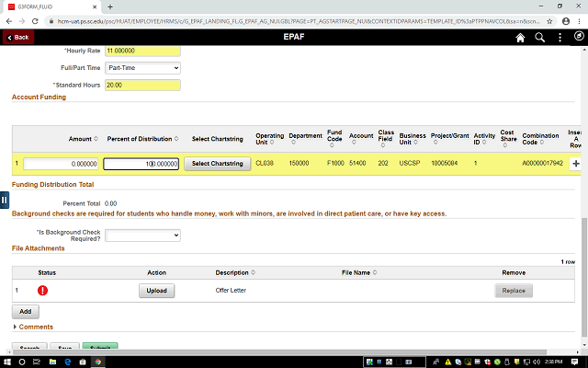Sort the Description column in File Attachments
Viewport: 588px width, 368px height.
click(254, 272)
